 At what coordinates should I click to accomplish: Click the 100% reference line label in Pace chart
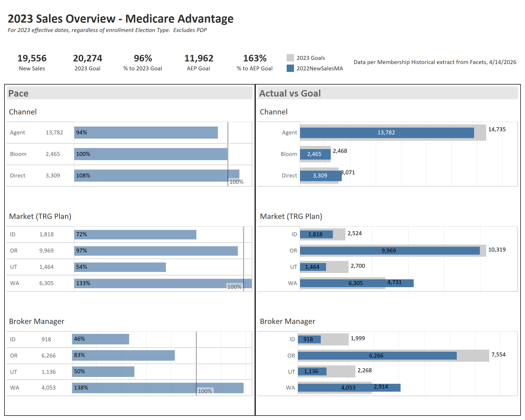click(x=236, y=181)
